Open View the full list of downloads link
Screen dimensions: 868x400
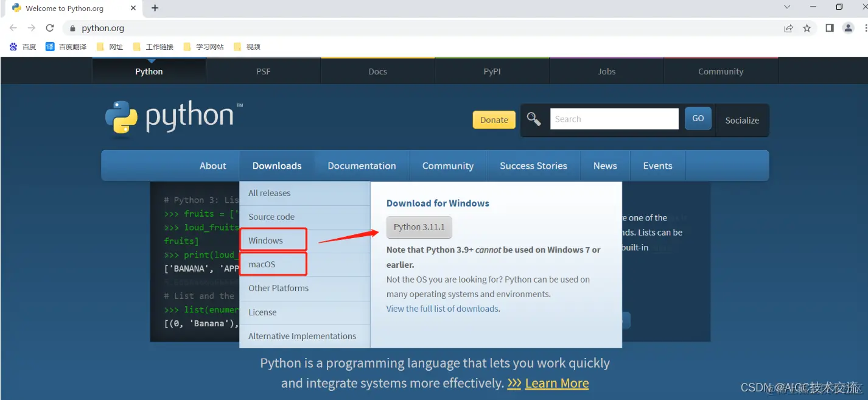pos(443,309)
